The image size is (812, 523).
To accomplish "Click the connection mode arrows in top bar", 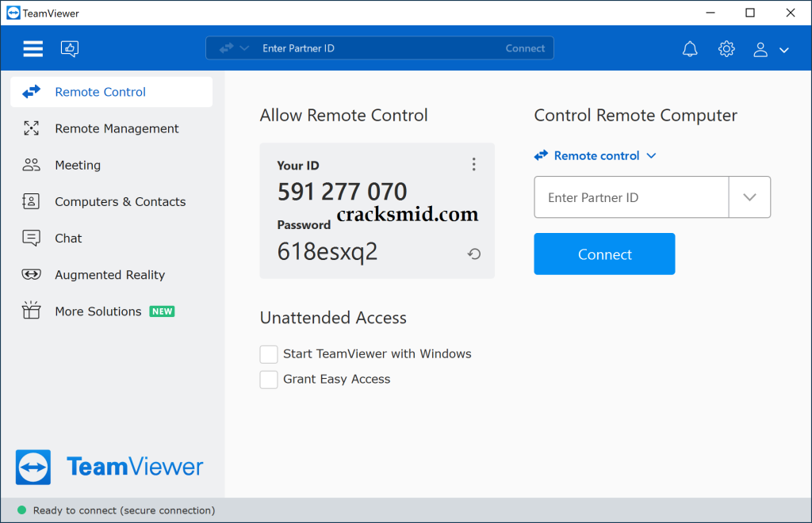I will 226,48.
